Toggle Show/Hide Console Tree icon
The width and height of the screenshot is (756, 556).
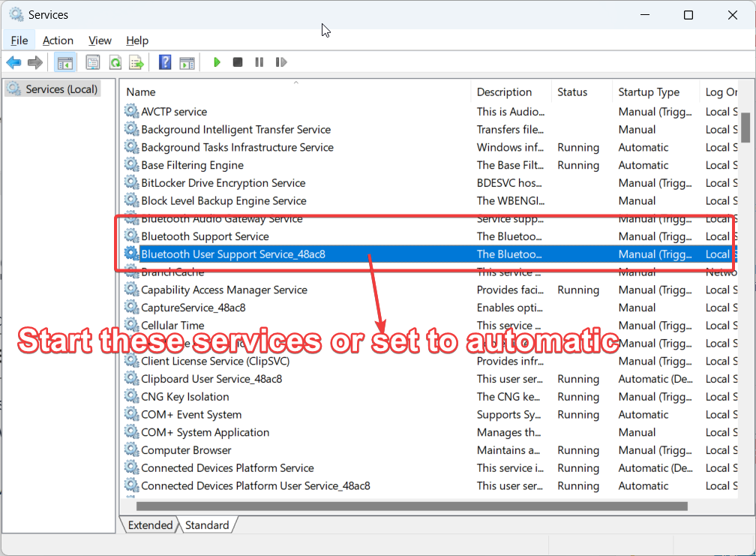click(65, 62)
